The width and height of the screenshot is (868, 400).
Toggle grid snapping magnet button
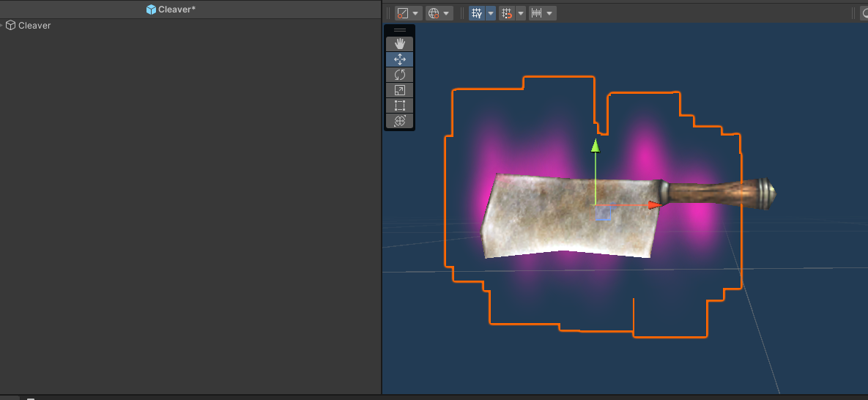pyautogui.click(x=507, y=13)
